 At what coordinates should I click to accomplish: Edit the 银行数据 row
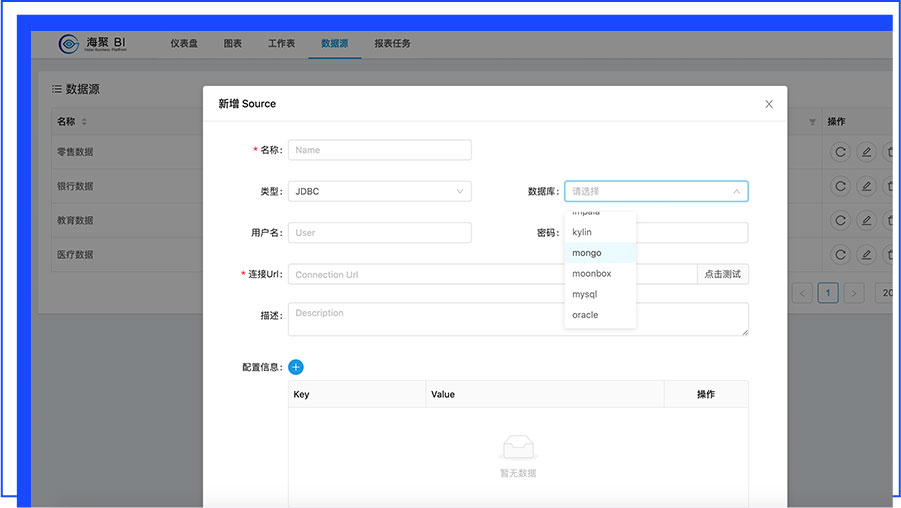tap(866, 186)
